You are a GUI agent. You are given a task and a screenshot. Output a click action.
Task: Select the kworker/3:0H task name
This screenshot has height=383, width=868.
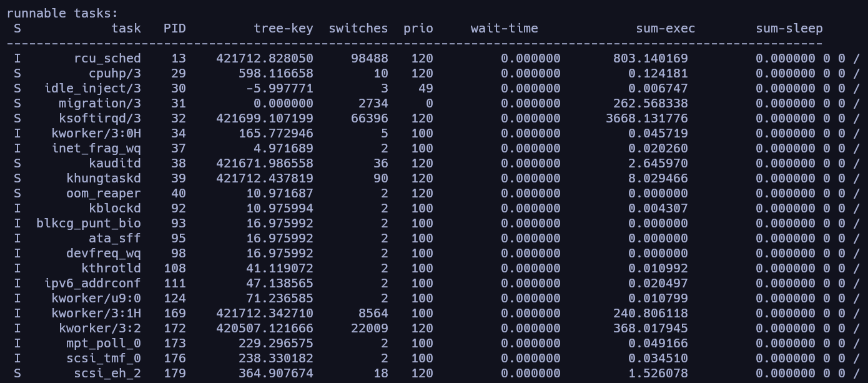(96, 133)
